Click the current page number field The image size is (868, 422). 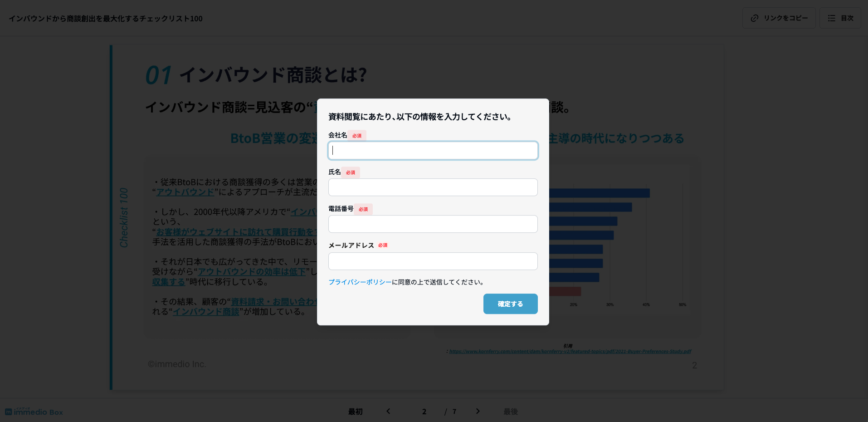tap(424, 412)
